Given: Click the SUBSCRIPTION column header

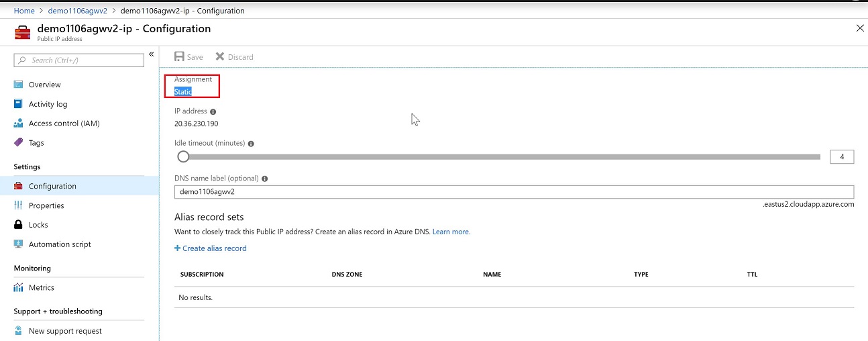Looking at the screenshot, I should click(x=202, y=275).
